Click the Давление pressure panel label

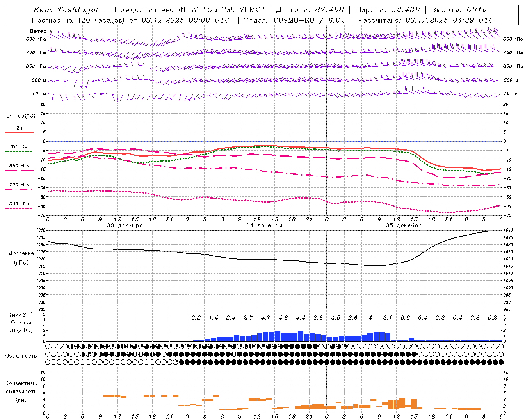click(x=21, y=253)
